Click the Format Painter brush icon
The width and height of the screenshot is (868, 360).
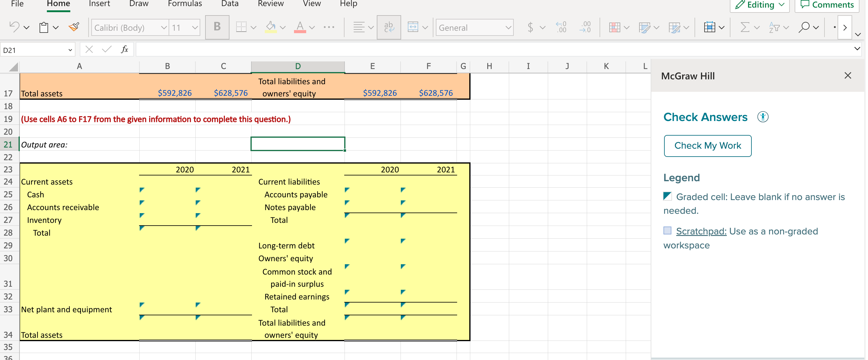74,27
